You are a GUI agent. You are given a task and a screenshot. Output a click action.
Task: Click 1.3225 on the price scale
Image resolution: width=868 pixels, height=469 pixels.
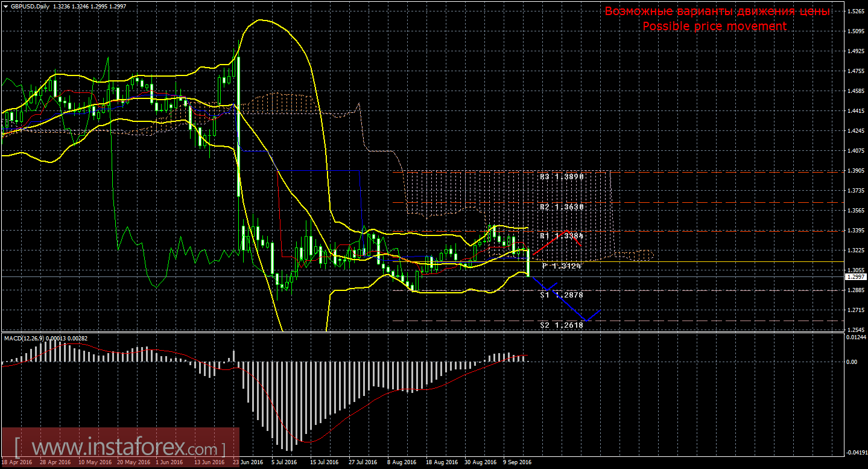855,250
